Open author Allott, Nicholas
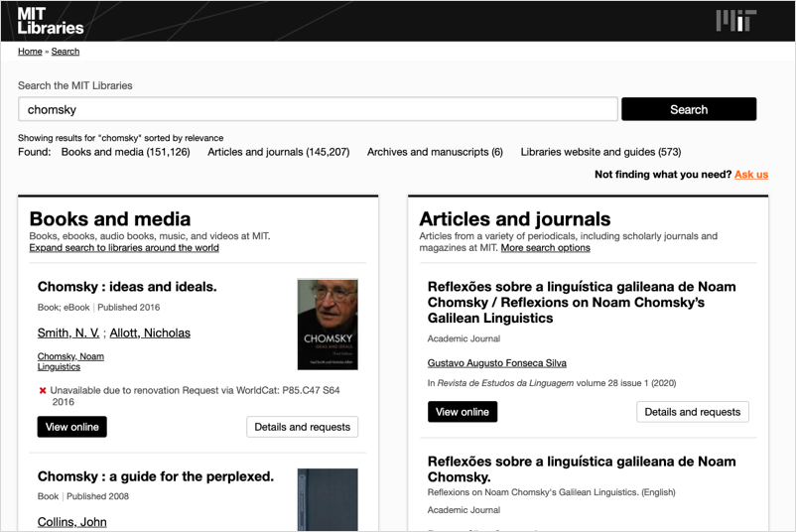Image resolution: width=796 pixels, height=532 pixels. [x=150, y=333]
